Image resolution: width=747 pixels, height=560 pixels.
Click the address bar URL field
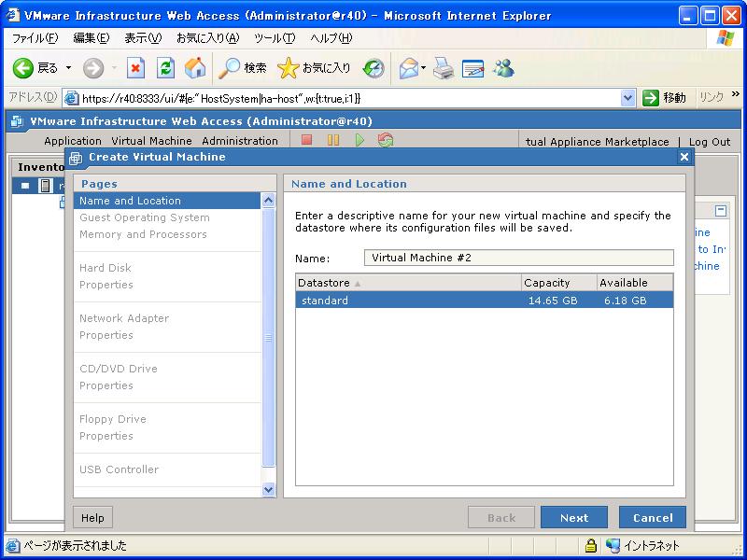(x=350, y=98)
